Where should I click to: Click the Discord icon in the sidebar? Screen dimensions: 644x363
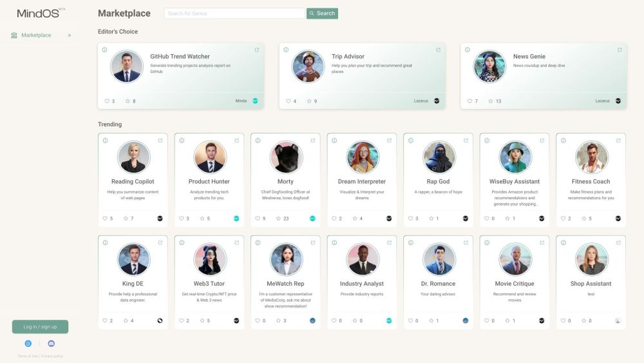[x=52, y=344]
